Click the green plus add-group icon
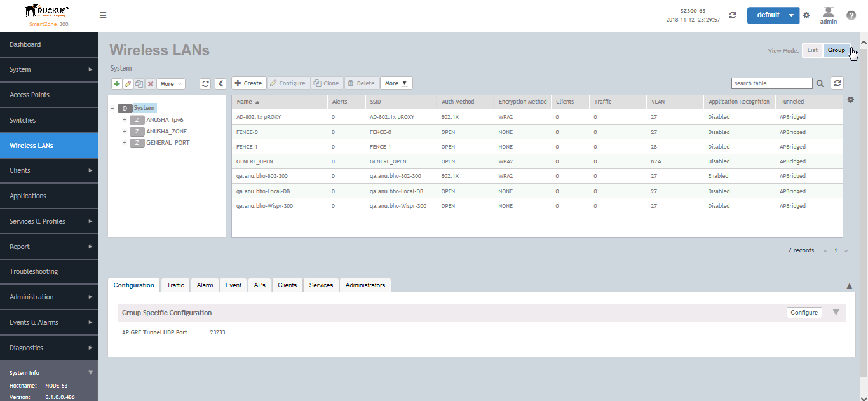Image resolution: width=868 pixels, height=401 pixels. 116,84
